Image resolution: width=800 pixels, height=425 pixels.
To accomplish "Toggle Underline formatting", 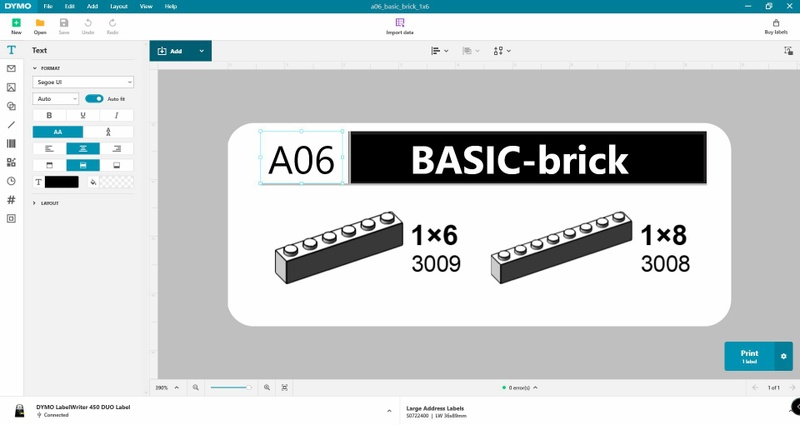I will [x=83, y=115].
